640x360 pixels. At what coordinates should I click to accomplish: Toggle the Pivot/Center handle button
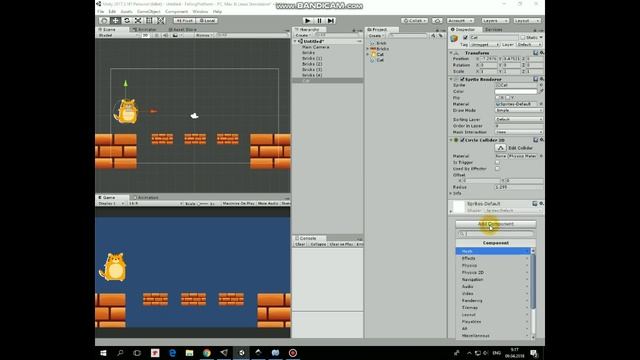(184, 20)
